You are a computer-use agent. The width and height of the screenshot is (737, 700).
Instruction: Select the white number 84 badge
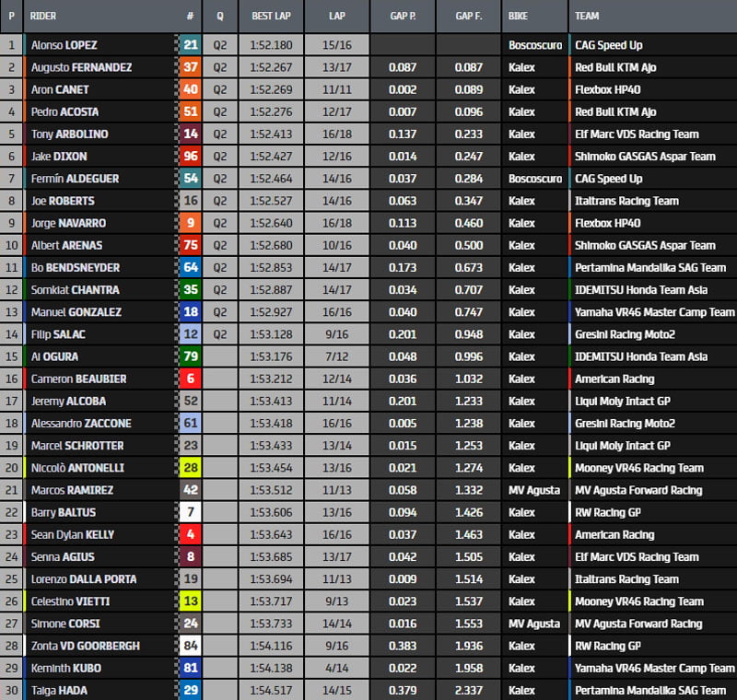click(190, 646)
